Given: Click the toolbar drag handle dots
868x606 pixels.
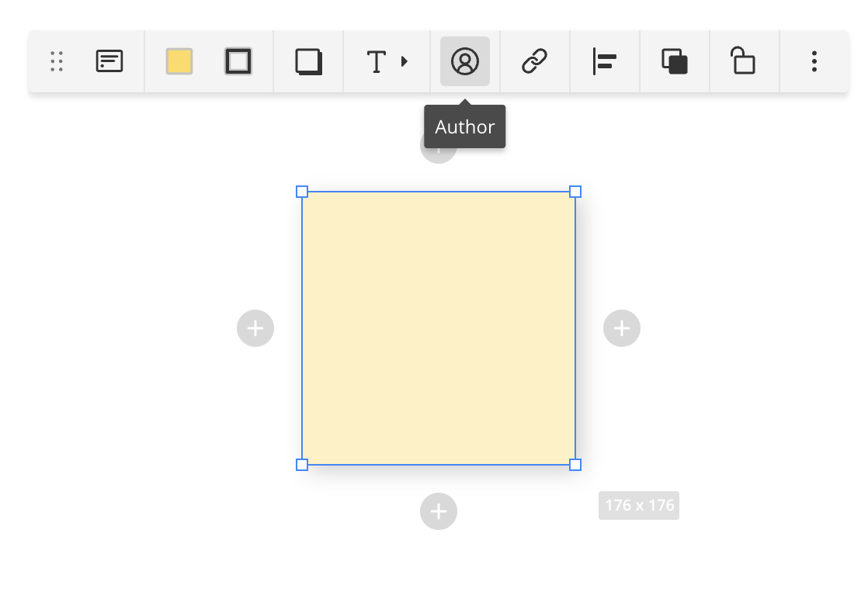Looking at the screenshot, I should click(57, 61).
